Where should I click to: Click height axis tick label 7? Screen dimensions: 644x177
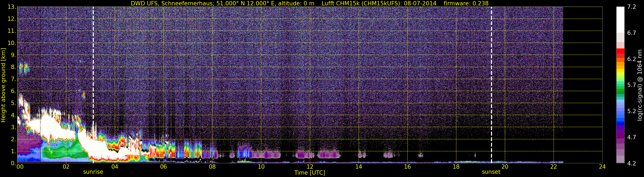pos(13,79)
